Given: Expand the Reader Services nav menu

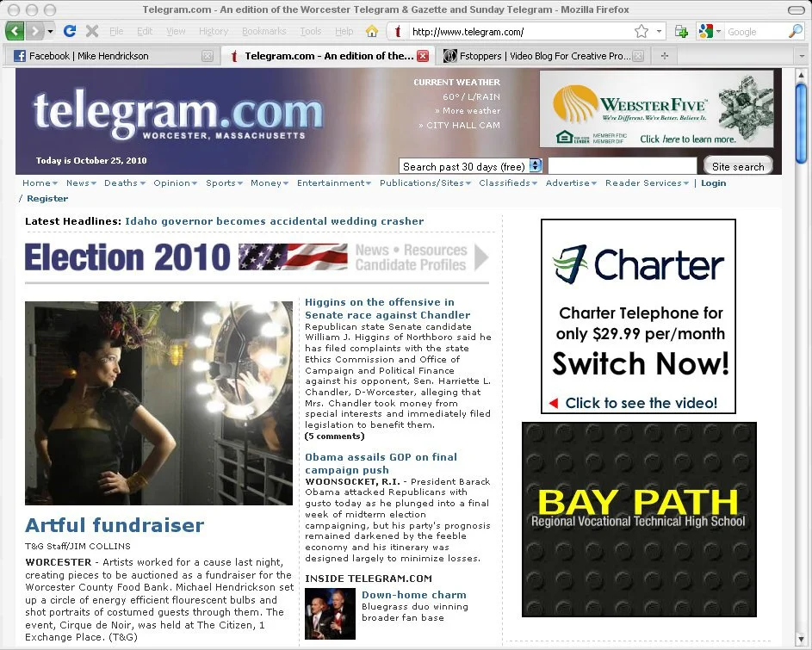Looking at the screenshot, I should click(x=648, y=183).
